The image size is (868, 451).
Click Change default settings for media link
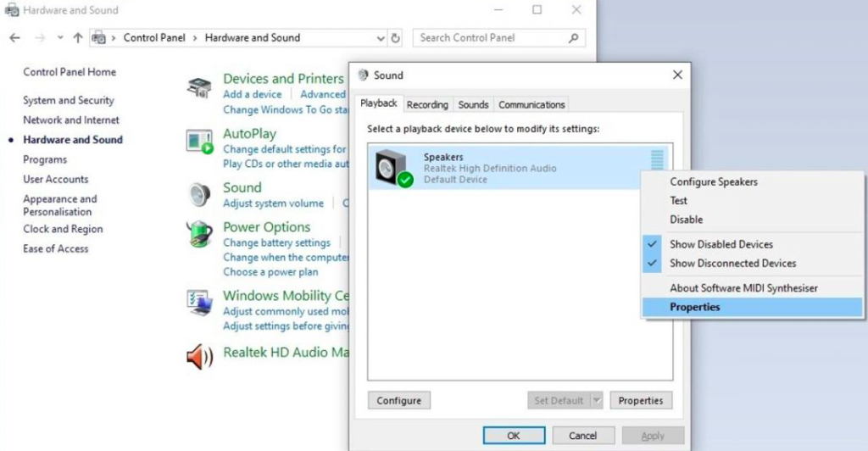(x=286, y=149)
